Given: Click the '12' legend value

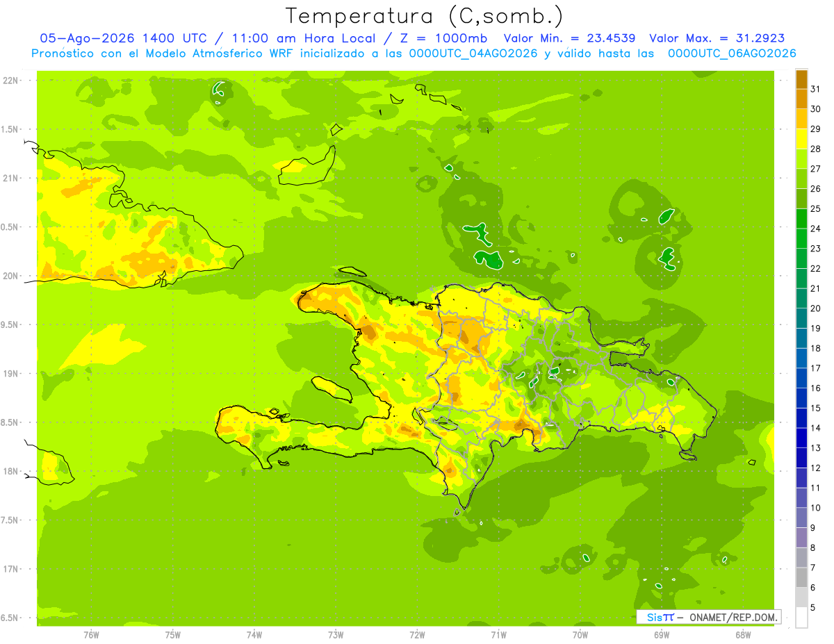Looking at the screenshot, I should pyautogui.click(x=815, y=468).
